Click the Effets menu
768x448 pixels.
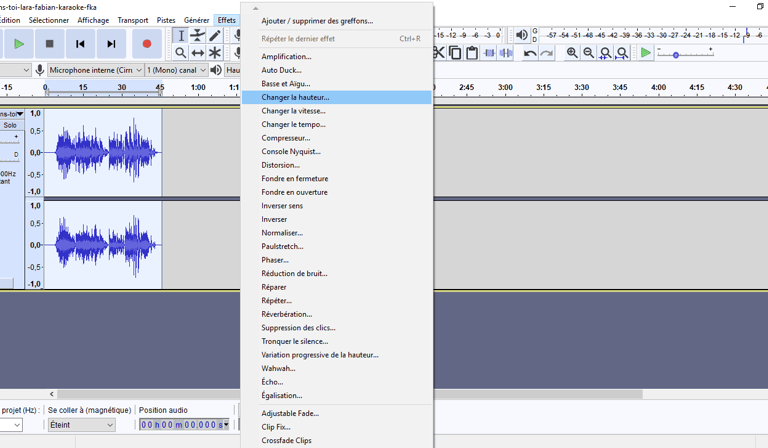coord(227,20)
